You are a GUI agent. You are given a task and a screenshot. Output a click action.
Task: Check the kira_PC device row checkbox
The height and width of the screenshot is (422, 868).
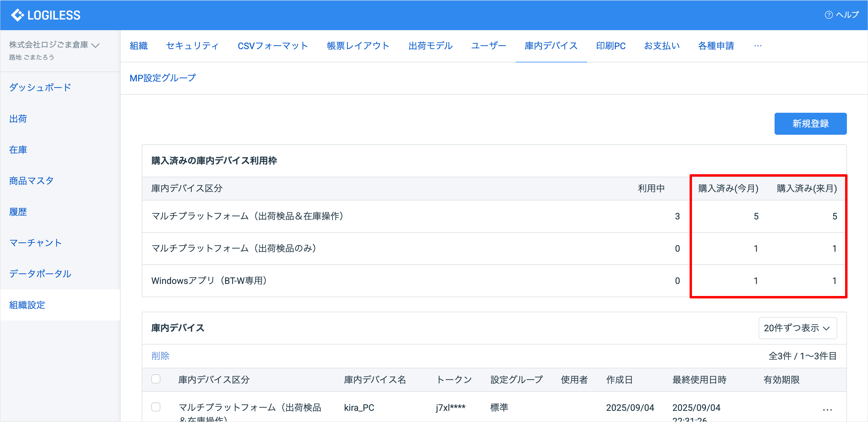coord(156,407)
